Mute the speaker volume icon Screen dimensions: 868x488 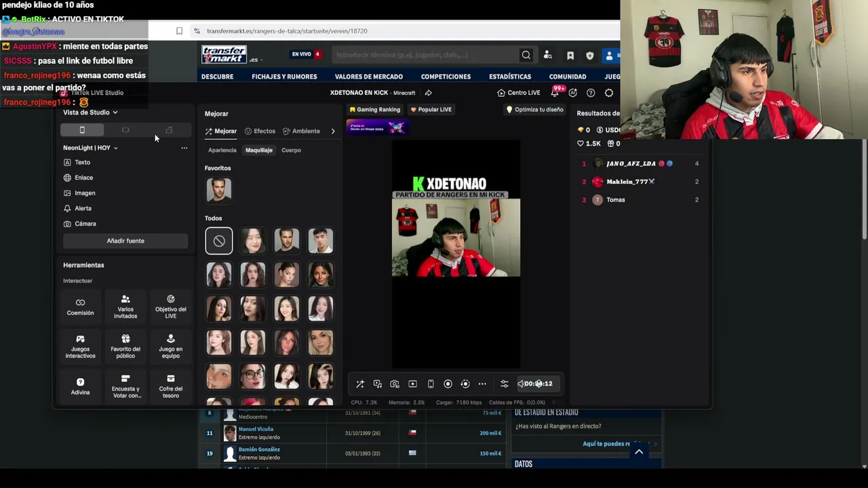[521, 384]
